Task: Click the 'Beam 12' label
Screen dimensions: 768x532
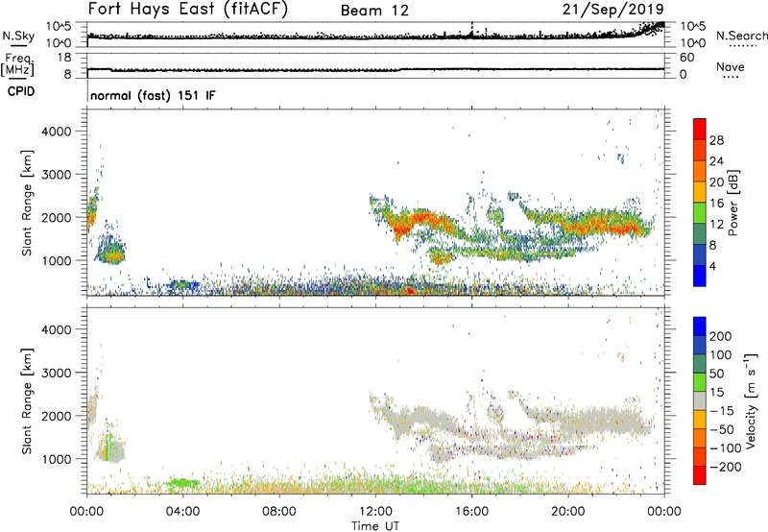Action: [374, 11]
